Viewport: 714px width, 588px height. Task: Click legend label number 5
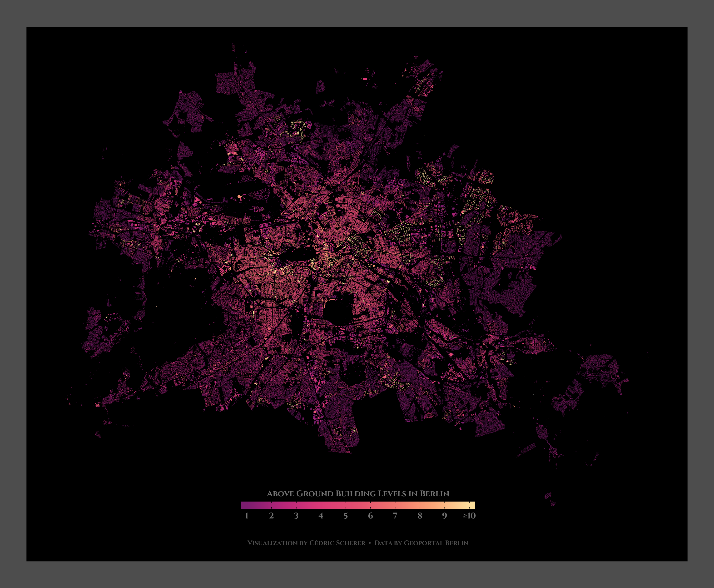[346, 516]
